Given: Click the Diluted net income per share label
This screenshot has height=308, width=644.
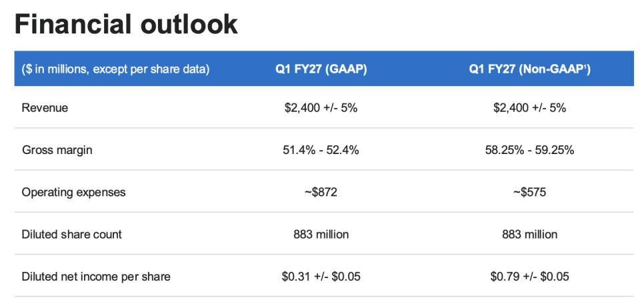Looking at the screenshot, I should point(96,276).
